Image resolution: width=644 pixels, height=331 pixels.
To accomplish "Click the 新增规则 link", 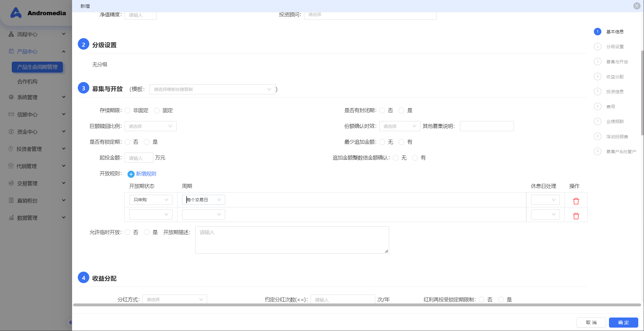I will click(146, 174).
